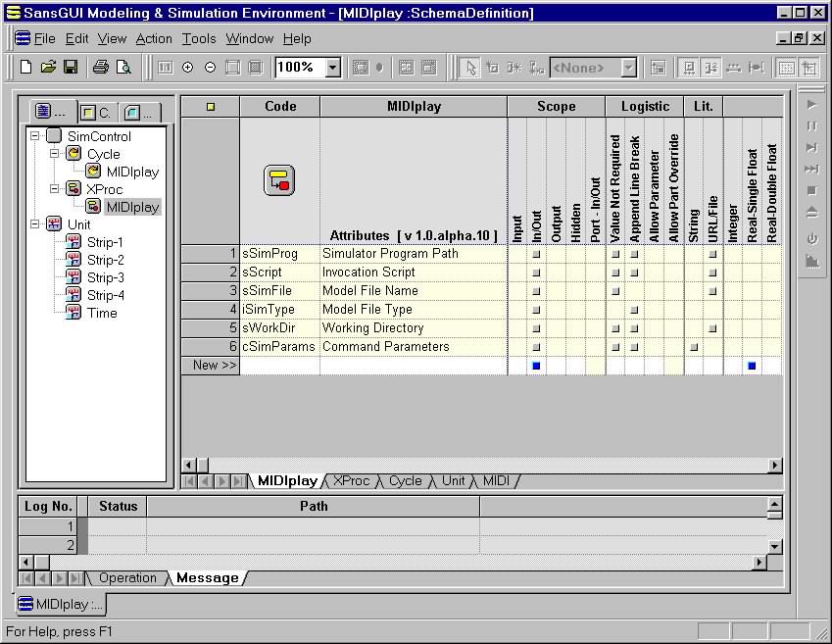This screenshot has width=832, height=644.
Task: Click the Print icon in the toolbar
Action: pyautogui.click(x=100, y=68)
